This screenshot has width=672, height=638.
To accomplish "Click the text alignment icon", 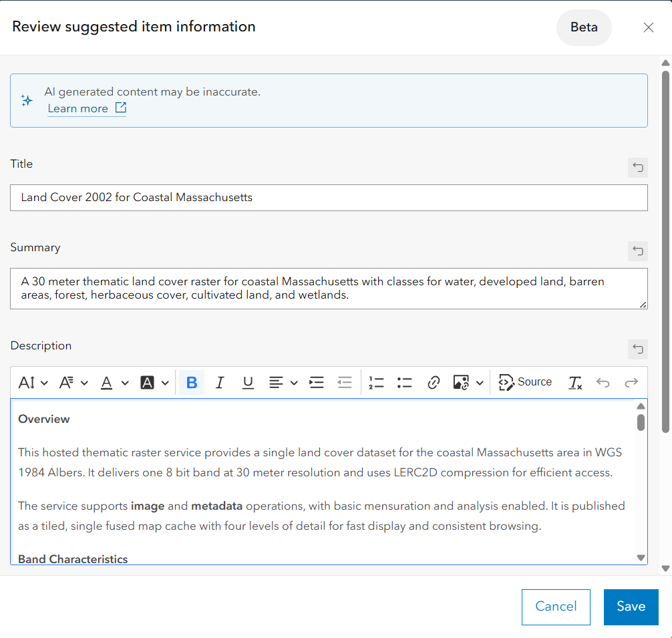I will (x=276, y=382).
